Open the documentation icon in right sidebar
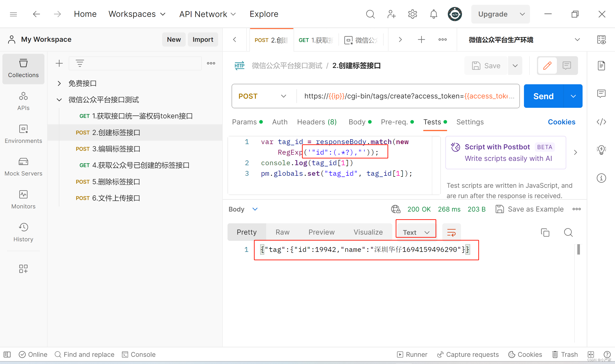Viewport: 615px width, 364px height. tap(601, 66)
